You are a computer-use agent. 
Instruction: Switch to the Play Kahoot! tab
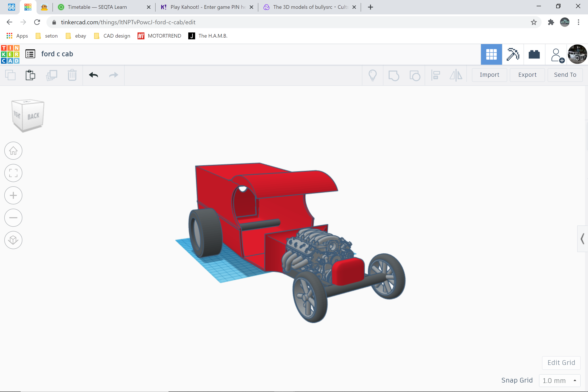[x=205, y=7]
